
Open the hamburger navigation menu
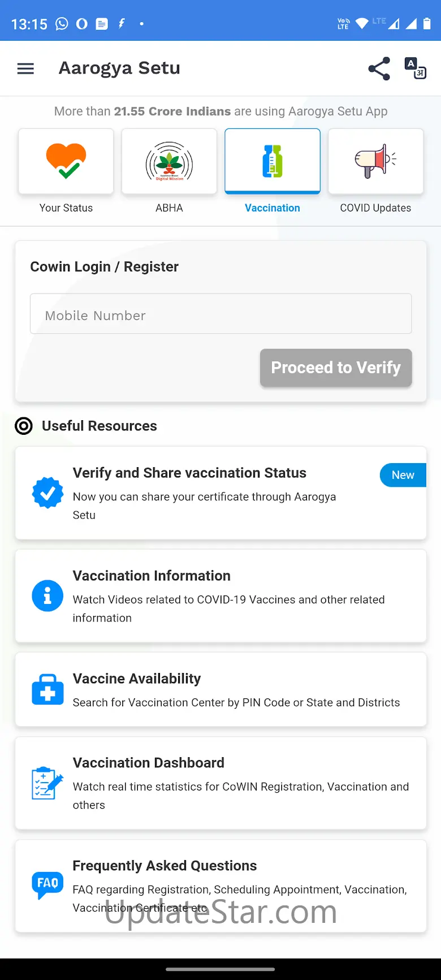coord(25,69)
